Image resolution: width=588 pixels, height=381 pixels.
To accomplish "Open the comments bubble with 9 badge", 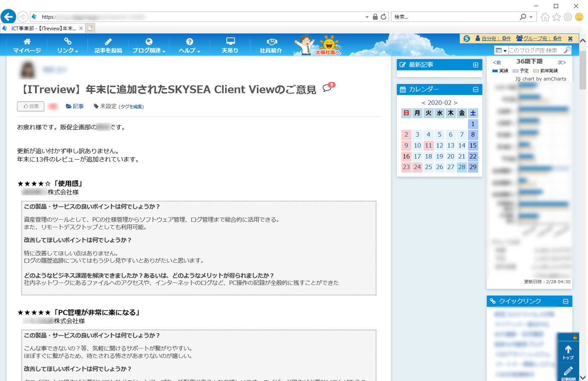I will [x=329, y=87].
